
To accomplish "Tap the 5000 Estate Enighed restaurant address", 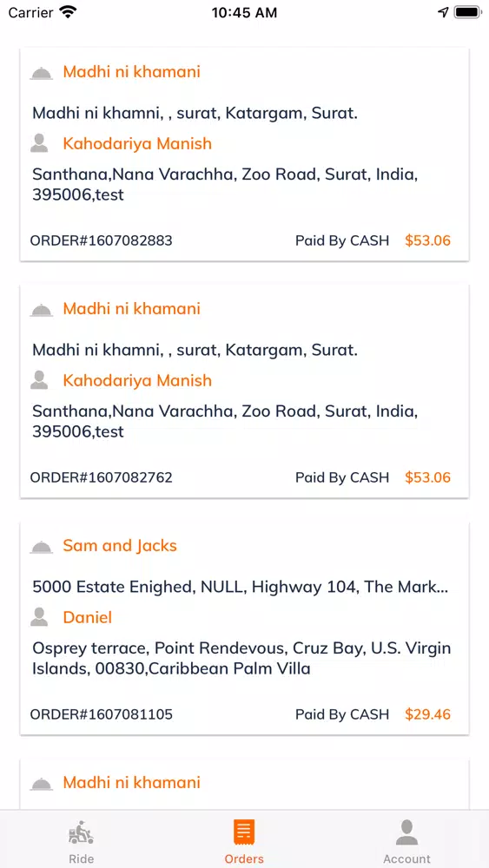I will (241, 587).
